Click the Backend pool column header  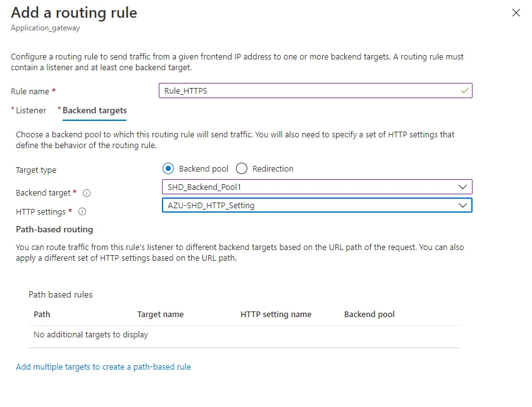(369, 314)
